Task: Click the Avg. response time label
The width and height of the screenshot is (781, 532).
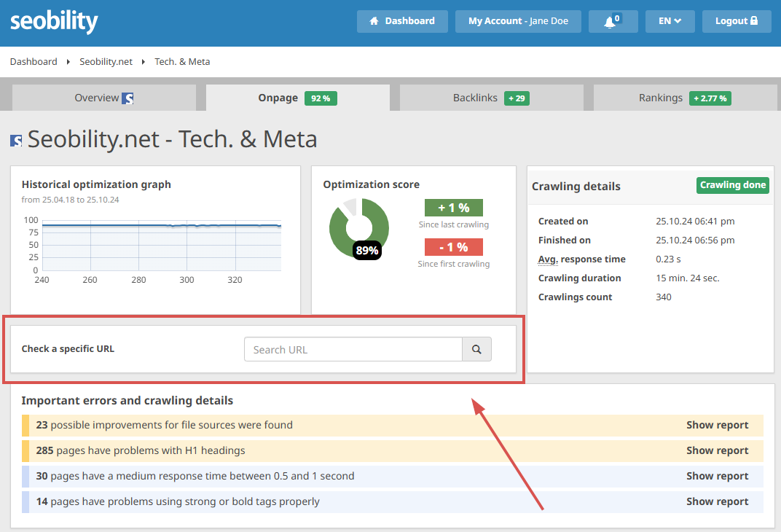Action: pyautogui.click(x=582, y=259)
